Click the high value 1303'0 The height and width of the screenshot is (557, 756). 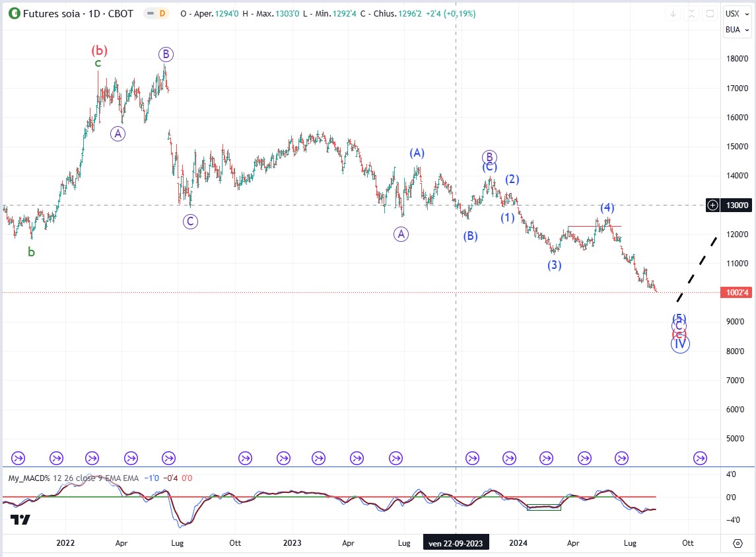click(287, 13)
